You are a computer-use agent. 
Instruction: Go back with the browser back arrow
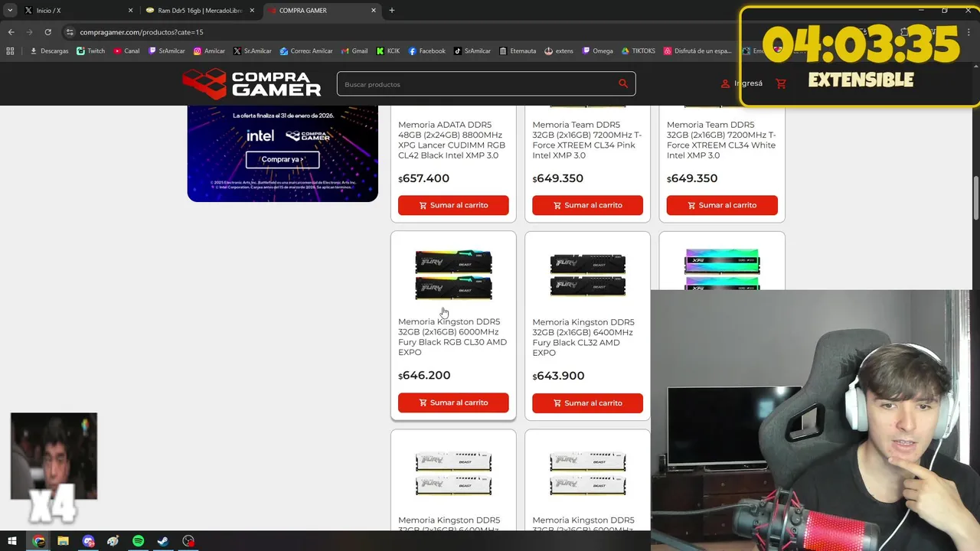11,32
